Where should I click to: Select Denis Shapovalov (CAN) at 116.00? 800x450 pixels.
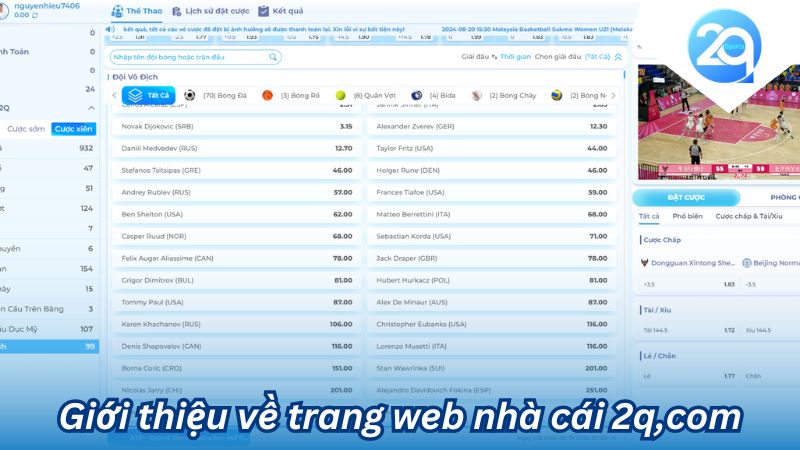(x=237, y=346)
